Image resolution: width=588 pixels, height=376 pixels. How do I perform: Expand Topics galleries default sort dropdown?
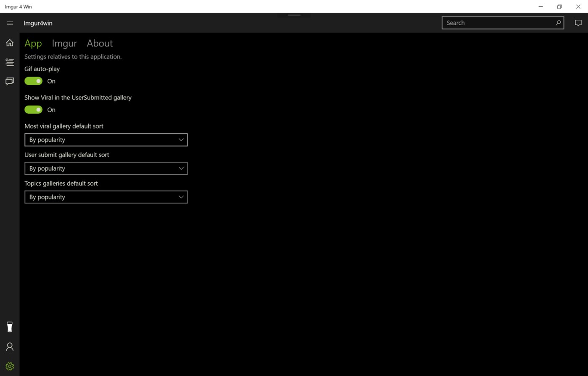[106, 197]
